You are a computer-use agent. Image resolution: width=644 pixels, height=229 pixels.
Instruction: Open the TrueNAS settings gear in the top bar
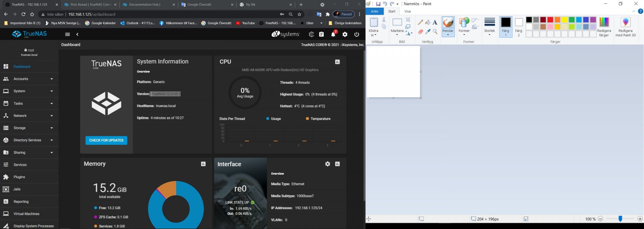coord(345,34)
